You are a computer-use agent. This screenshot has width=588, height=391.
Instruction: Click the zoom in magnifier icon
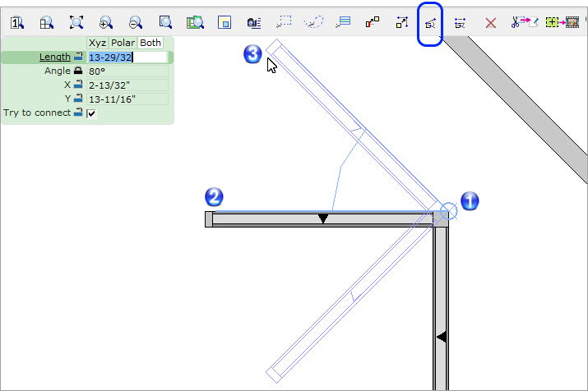click(x=106, y=22)
